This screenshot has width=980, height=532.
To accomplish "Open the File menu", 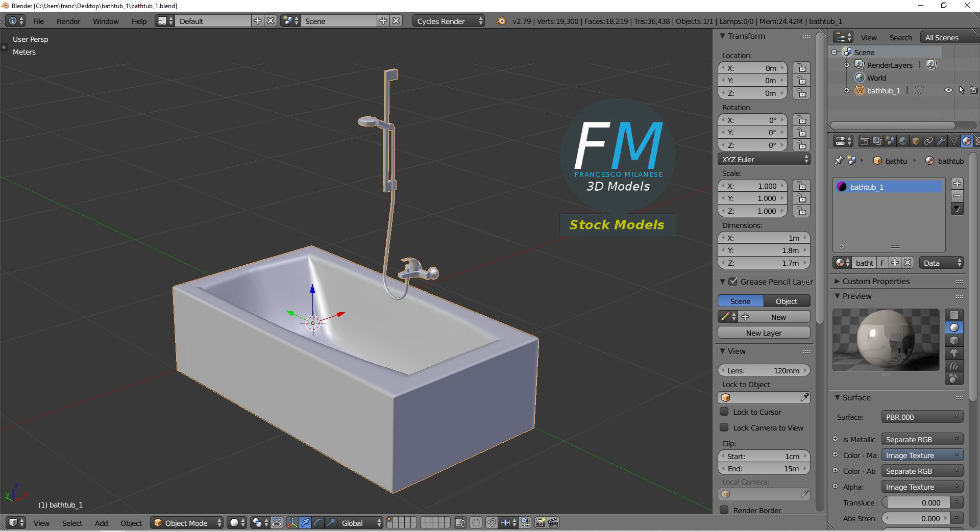I will click(x=38, y=21).
